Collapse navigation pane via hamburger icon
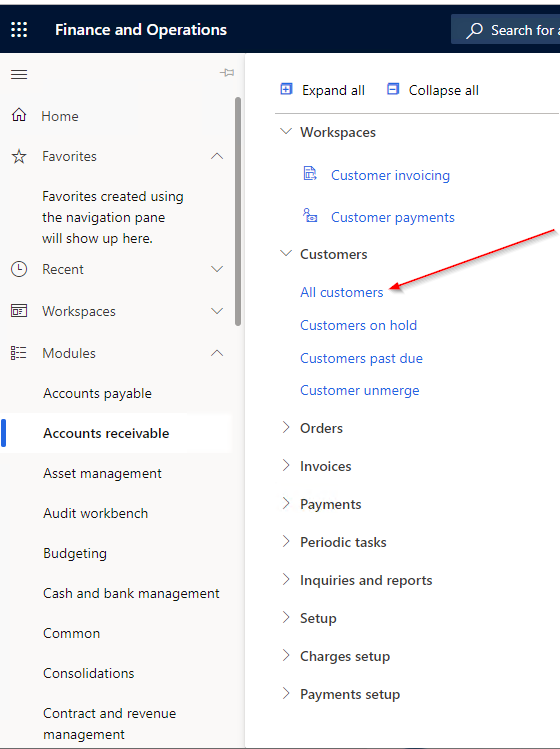The image size is (560, 749). [19, 74]
